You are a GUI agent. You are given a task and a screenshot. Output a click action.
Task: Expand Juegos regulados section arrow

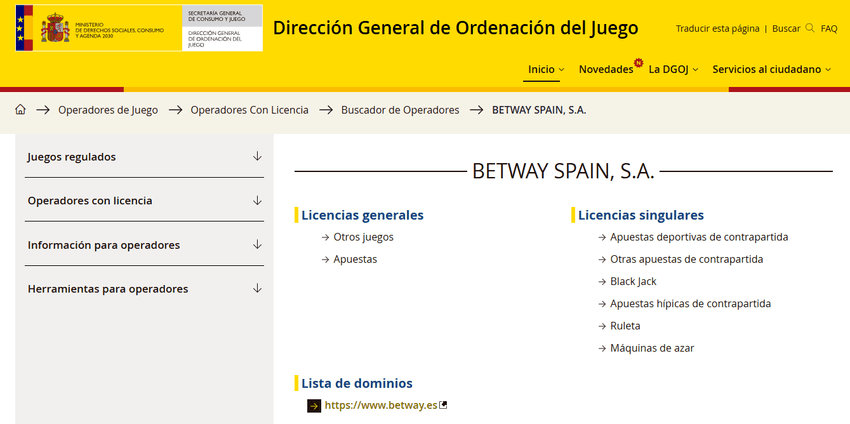257,156
